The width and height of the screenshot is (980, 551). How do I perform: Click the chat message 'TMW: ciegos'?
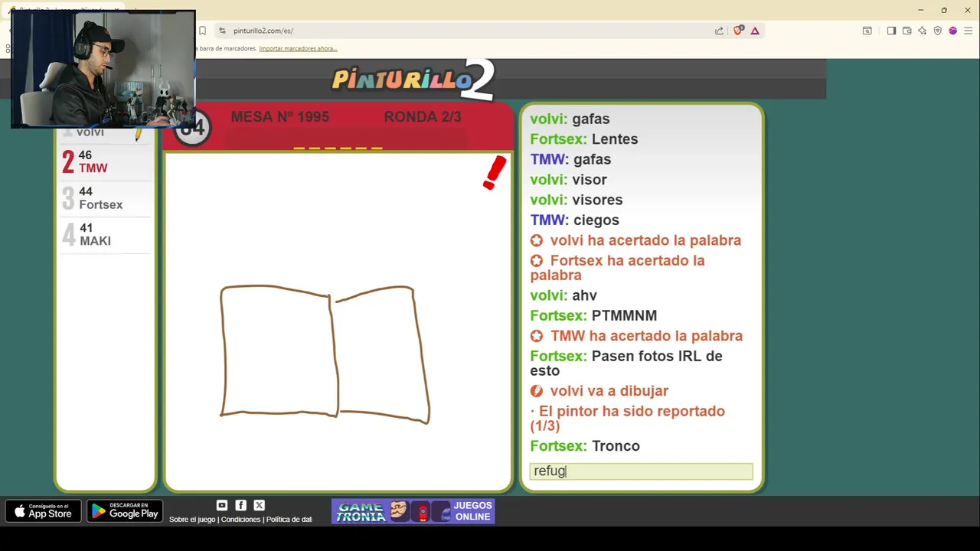coord(574,220)
